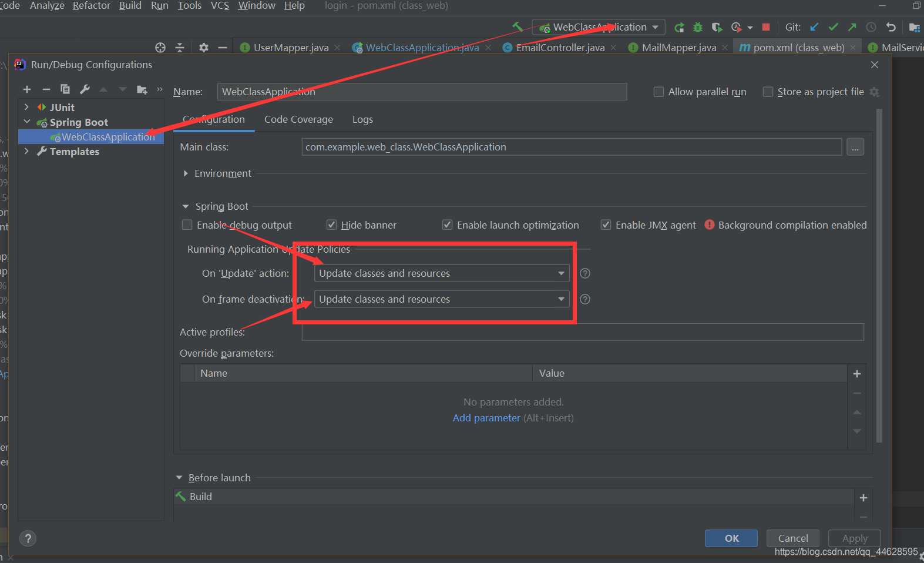
Task: Rollback changes with undo arrow icon
Action: pyautogui.click(x=891, y=27)
